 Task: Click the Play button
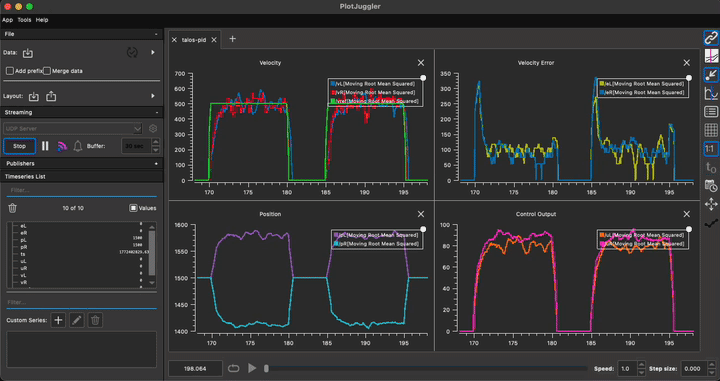(x=252, y=368)
